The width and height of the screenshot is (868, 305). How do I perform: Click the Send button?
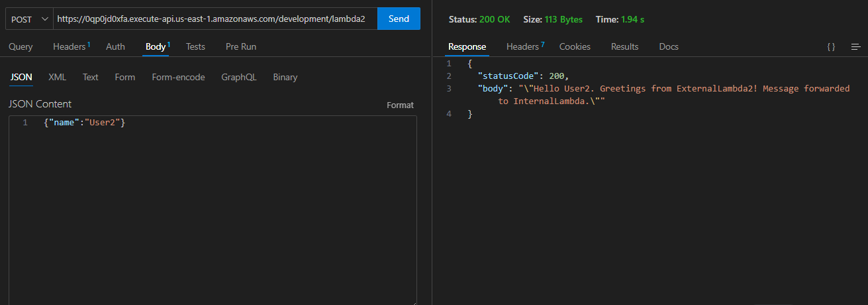point(399,19)
